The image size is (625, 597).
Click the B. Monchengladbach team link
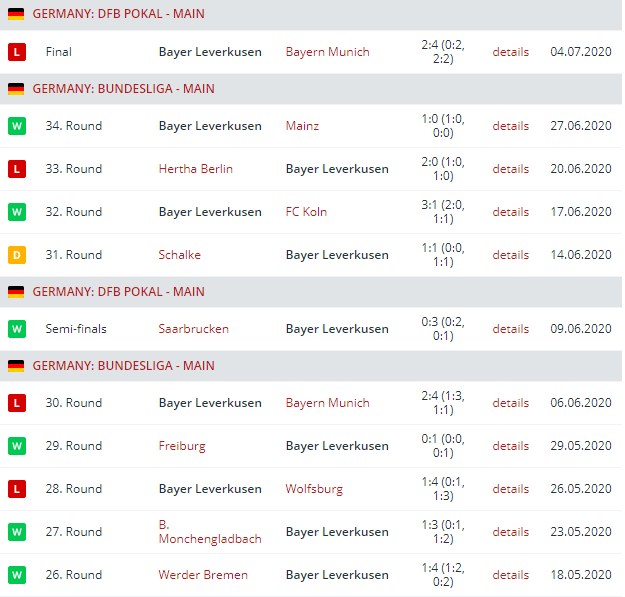[209, 531]
